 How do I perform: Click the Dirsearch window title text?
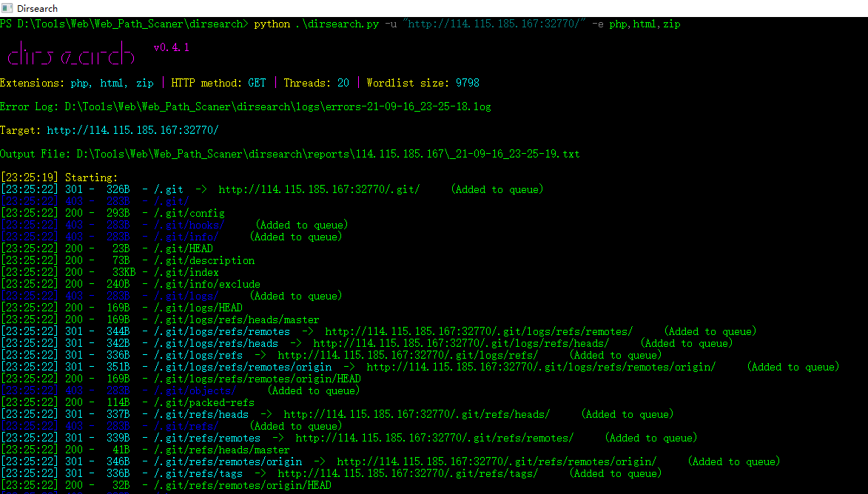tap(37, 8)
